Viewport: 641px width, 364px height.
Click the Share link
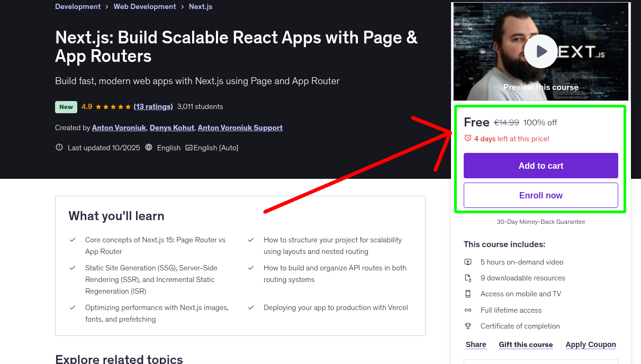(x=475, y=344)
